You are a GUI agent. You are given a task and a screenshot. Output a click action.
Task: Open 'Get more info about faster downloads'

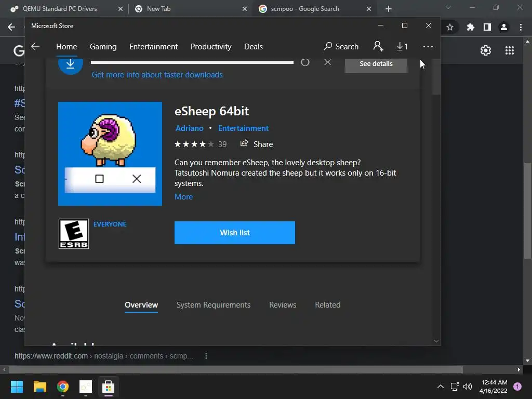point(157,75)
